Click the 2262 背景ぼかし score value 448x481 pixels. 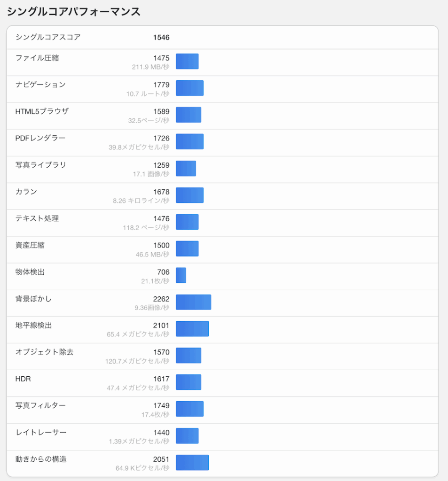point(161,299)
